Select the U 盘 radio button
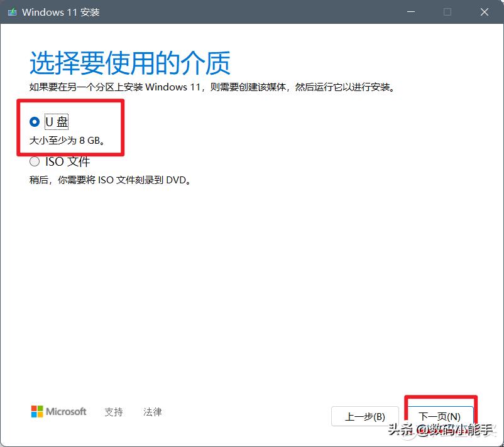Image resolution: width=504 pixels, height=447 pixels. click(35, 122)
